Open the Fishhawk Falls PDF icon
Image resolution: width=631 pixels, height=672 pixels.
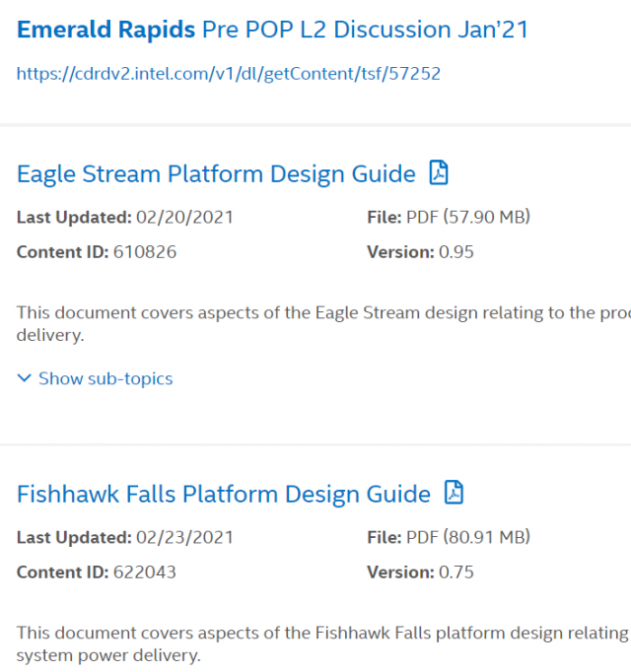coord(454,493)
